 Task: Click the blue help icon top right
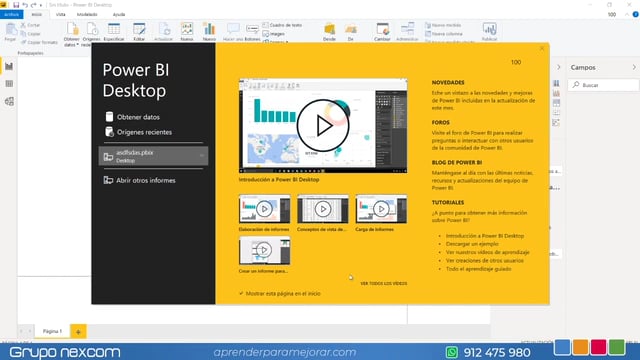[636, 14]
